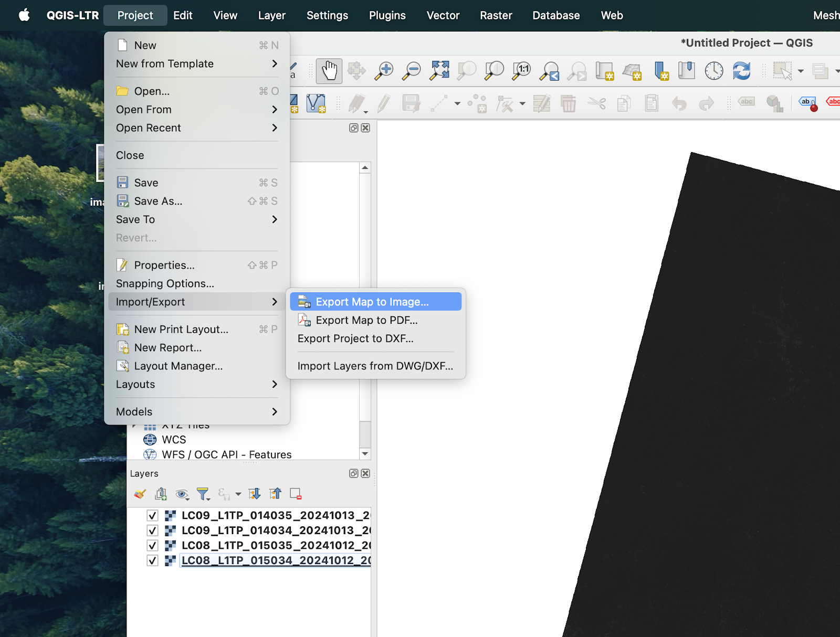Click the Expand All layers icon

(x=254, y=494)
